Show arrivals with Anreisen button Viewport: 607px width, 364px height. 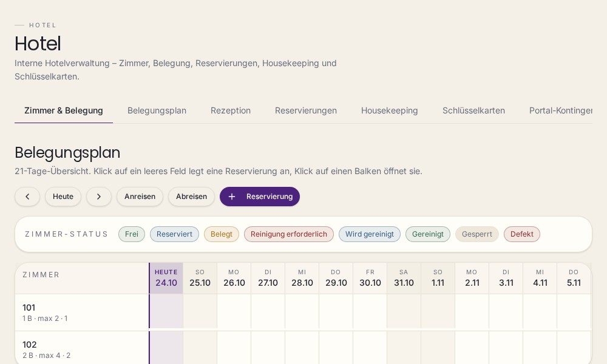click(x=140, y=197)
